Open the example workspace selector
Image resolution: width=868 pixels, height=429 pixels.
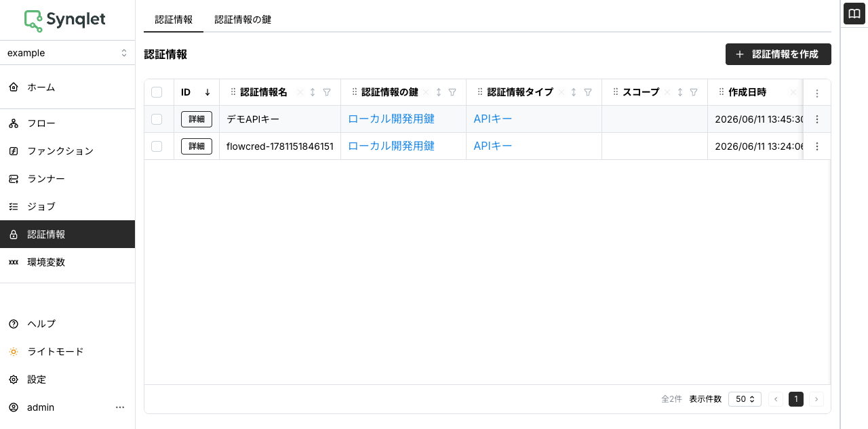67,53
